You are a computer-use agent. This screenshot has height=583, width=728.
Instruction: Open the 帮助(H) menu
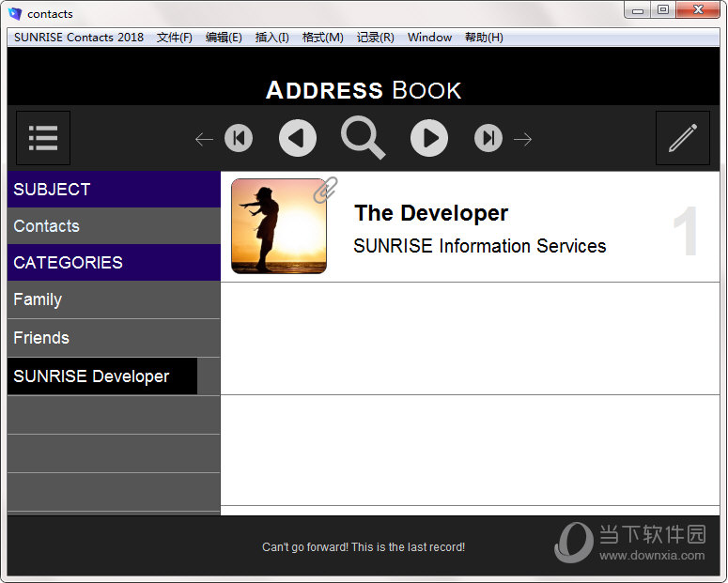click(x=484, y=38)
